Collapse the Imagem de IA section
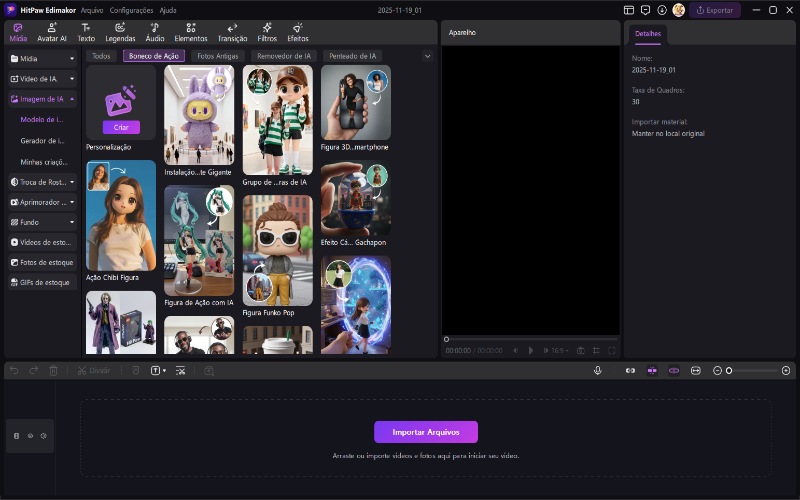The width and height of the screenshot is (800, 500). (72, 99)
